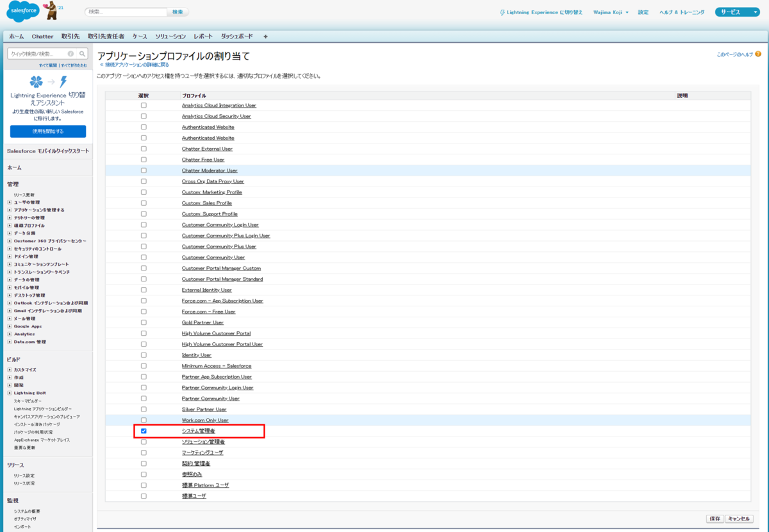This screenshot has height=532, width=769.
Task: Go back via 接続アプリケーションの詳細に戻る link
Action: coord(137,65)
